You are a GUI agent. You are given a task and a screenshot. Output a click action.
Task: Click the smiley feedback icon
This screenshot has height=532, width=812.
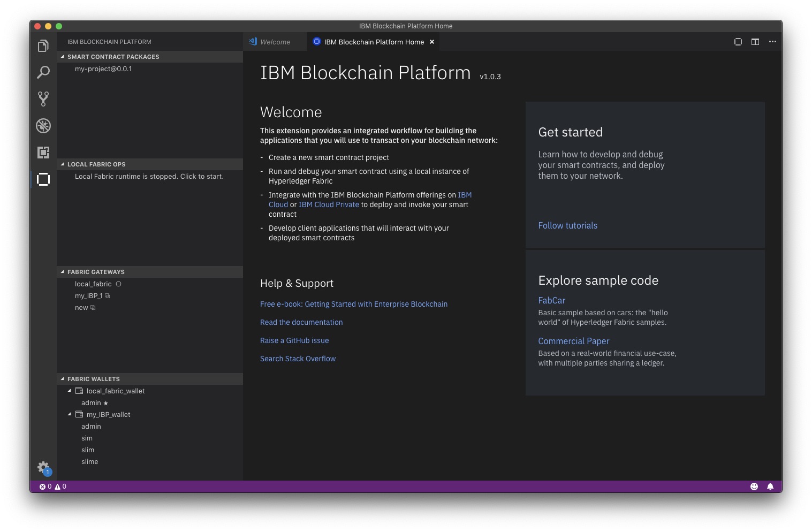[x=754, y=487]
